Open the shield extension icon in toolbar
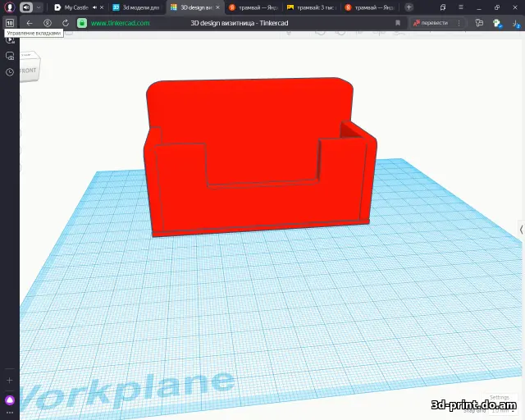 (498, 23)
